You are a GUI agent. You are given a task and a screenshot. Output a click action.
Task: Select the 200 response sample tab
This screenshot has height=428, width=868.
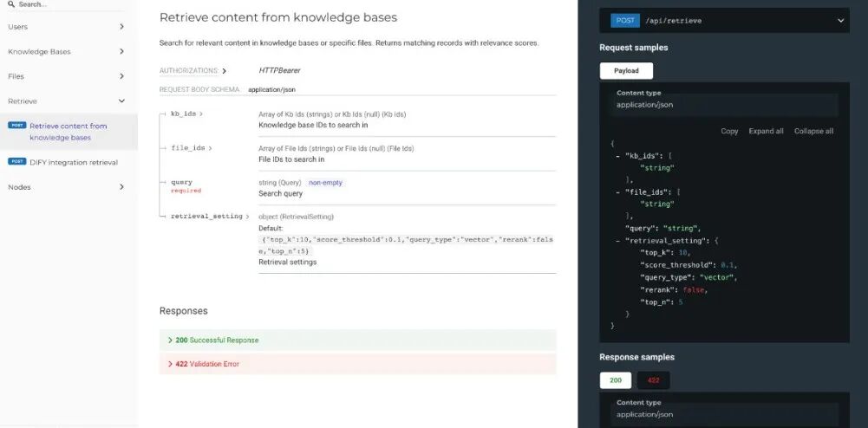(615, 380)
